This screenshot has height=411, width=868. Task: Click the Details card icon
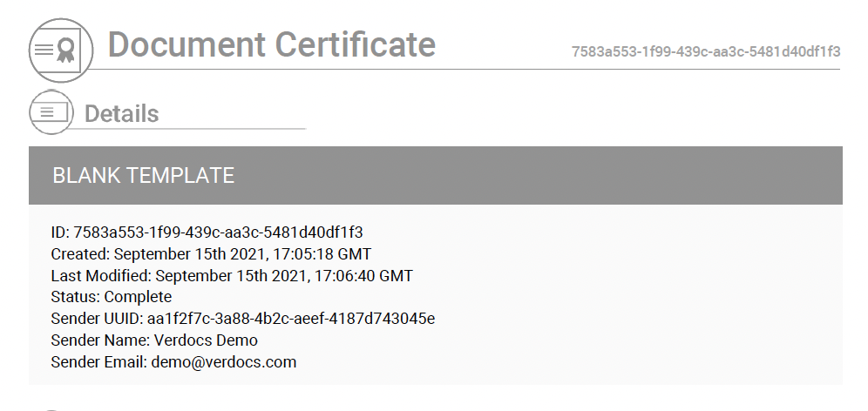pos(51,112)
